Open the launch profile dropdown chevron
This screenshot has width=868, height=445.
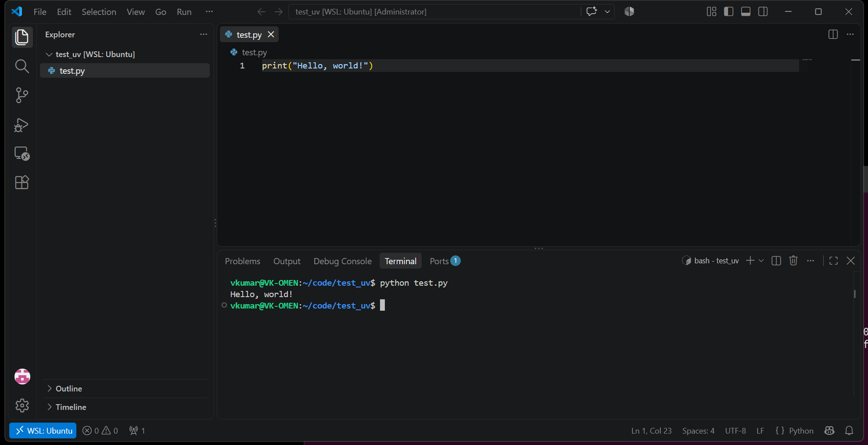761,261
